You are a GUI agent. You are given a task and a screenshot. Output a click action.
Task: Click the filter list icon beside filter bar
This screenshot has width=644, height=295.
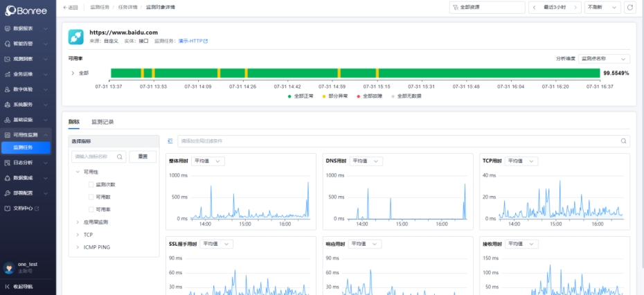(x=170, y=141)
